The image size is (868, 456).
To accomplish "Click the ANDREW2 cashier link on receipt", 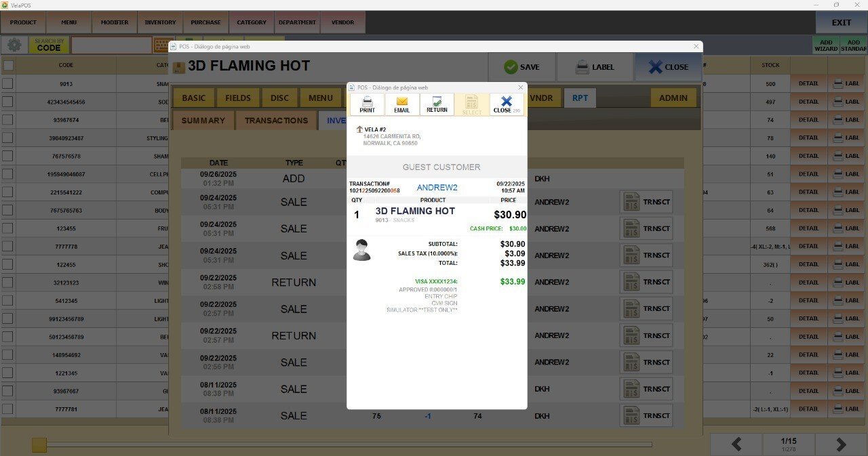I will point(437,188).
